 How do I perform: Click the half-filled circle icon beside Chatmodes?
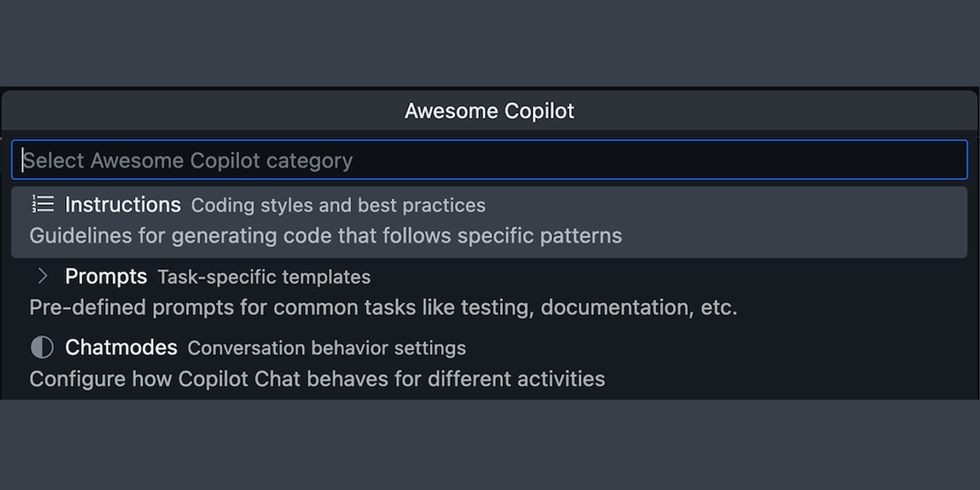point(42,347)
